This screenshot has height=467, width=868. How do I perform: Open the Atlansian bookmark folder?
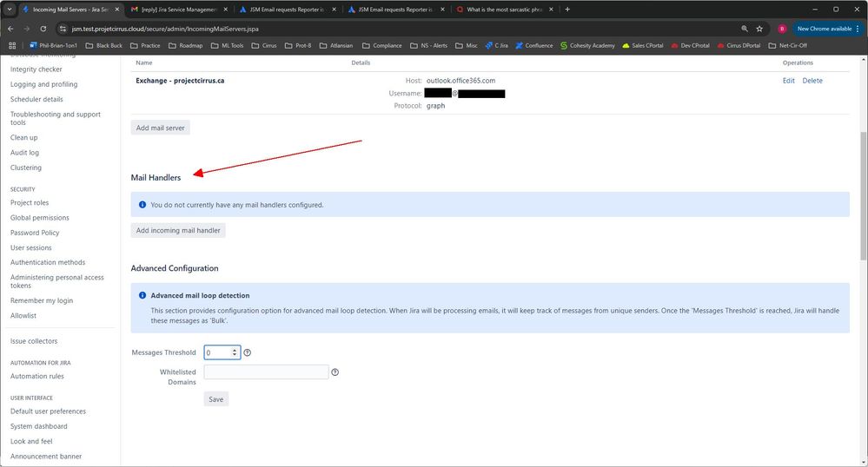tap(336, 45)
